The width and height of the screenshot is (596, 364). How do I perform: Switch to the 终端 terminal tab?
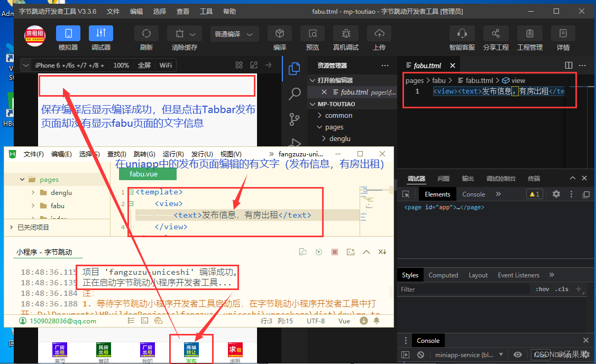(x=534, y=179)
